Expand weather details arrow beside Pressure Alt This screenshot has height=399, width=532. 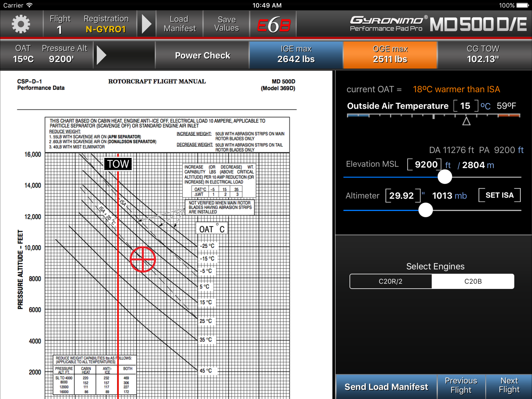point(101,55)
